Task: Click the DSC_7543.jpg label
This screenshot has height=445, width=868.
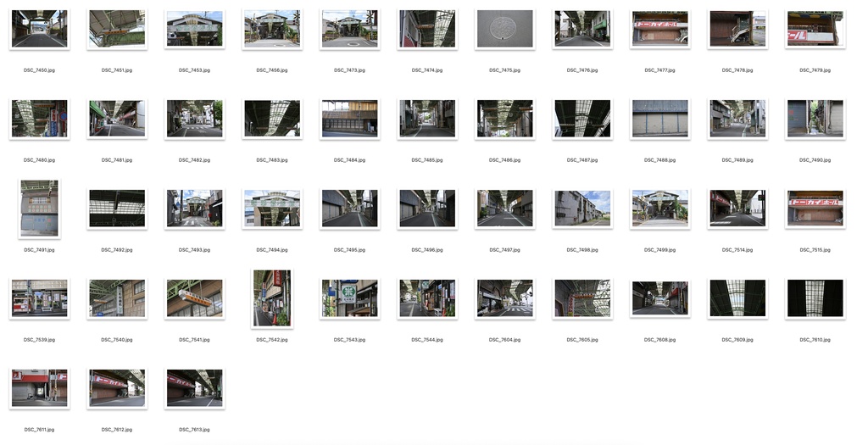Action: pos(349,340)
